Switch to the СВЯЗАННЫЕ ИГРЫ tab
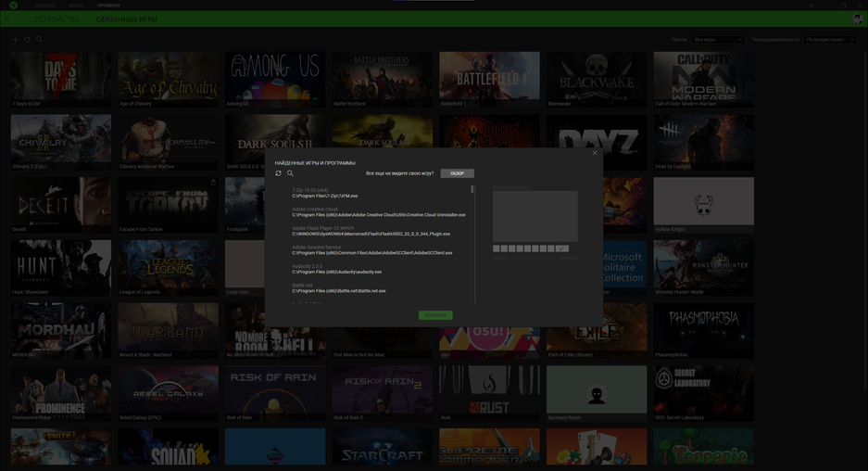The width and height of the screenshot is (868, 471). pos(127,19)
